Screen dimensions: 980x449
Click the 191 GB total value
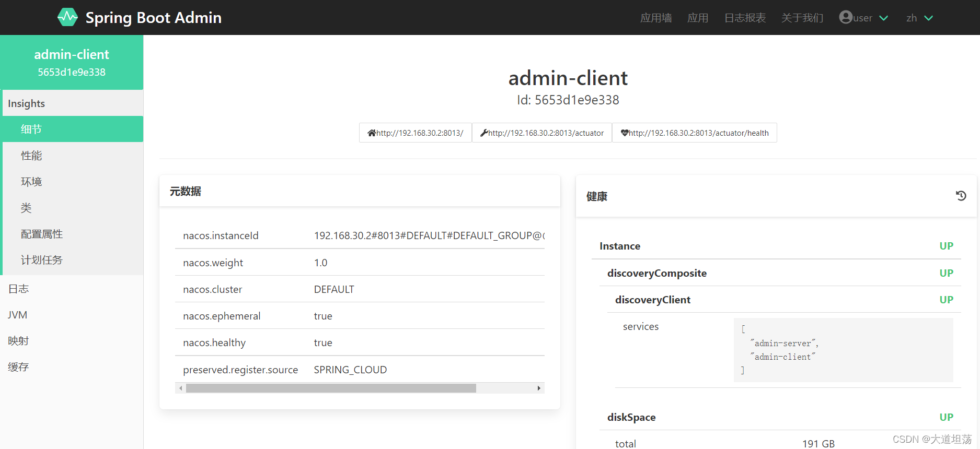(818, 443)
